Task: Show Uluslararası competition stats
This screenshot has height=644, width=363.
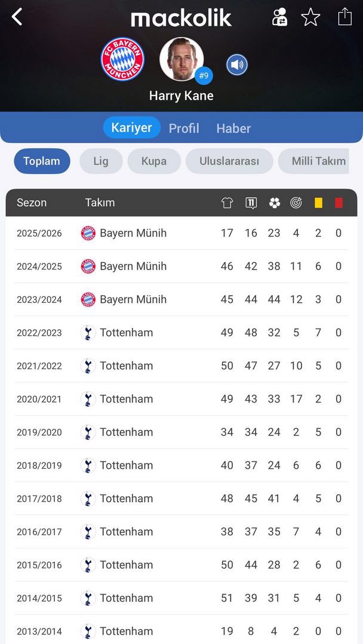Action: (229, 161)
